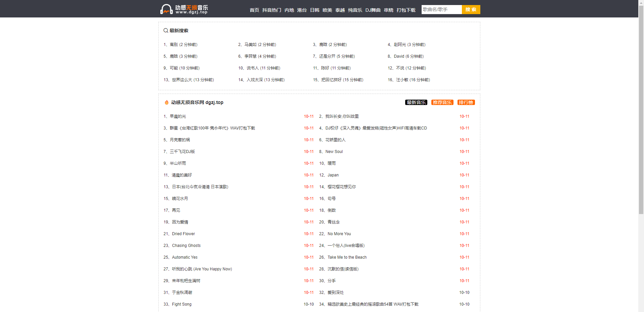Click the recent search 说书人
The height and width of the screenshot is (312, 644).
[253, 68]
